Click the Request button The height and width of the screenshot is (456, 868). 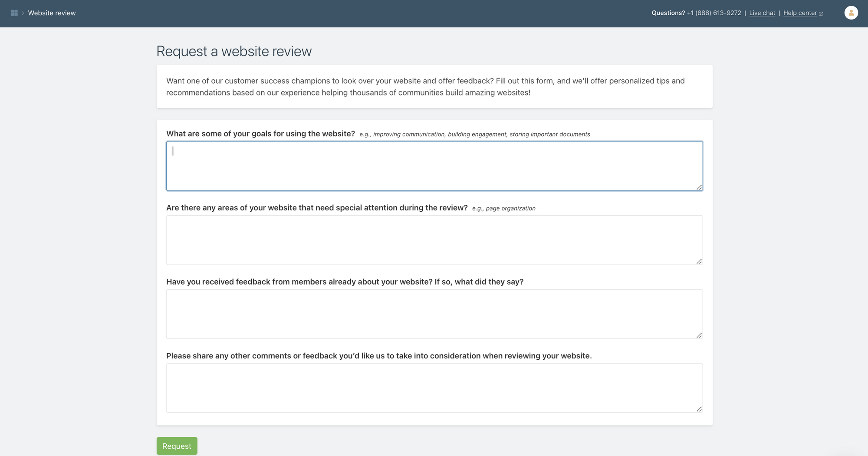[x=177, y=446]
